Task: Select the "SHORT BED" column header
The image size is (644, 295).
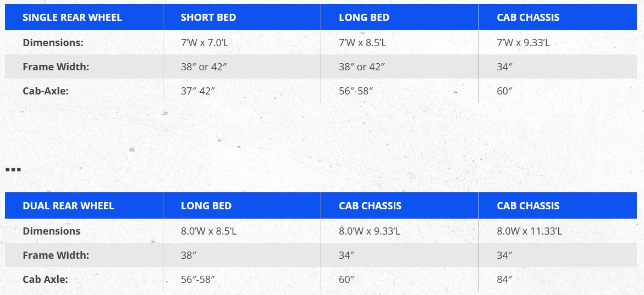Action: (x=208, y=17)
